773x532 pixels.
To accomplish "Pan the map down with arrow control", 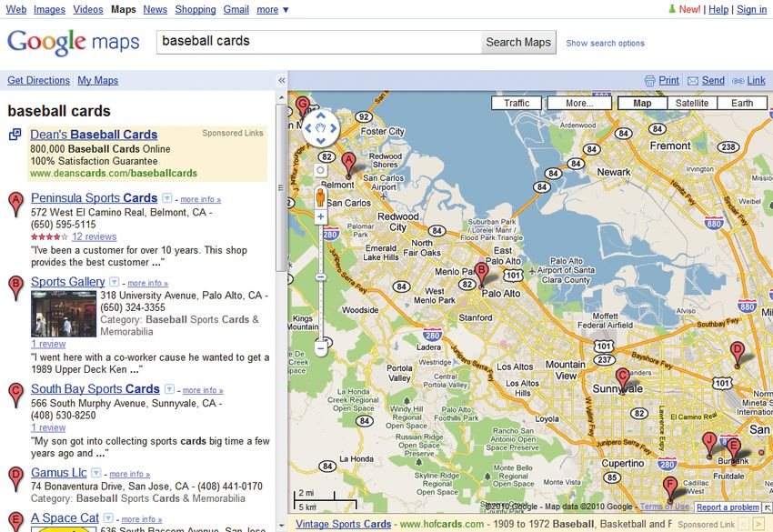I will click(x=321, y=141).
